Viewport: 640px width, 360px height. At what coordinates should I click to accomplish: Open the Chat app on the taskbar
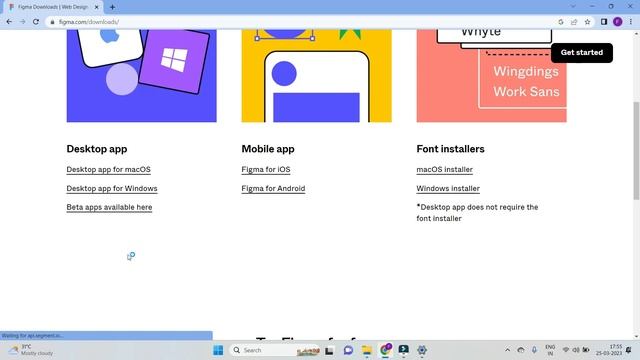tap(348, 350)
